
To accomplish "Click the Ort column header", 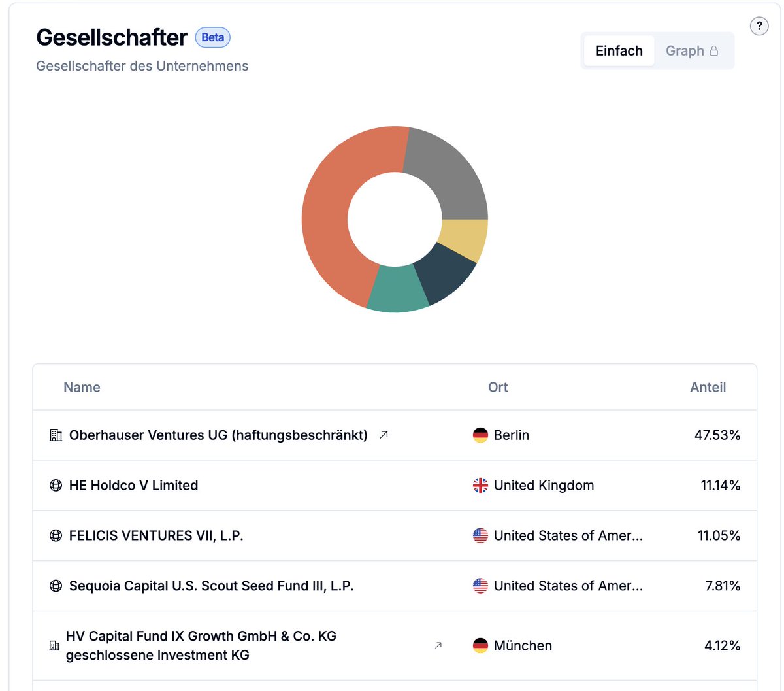I will (x=498, y=387).
